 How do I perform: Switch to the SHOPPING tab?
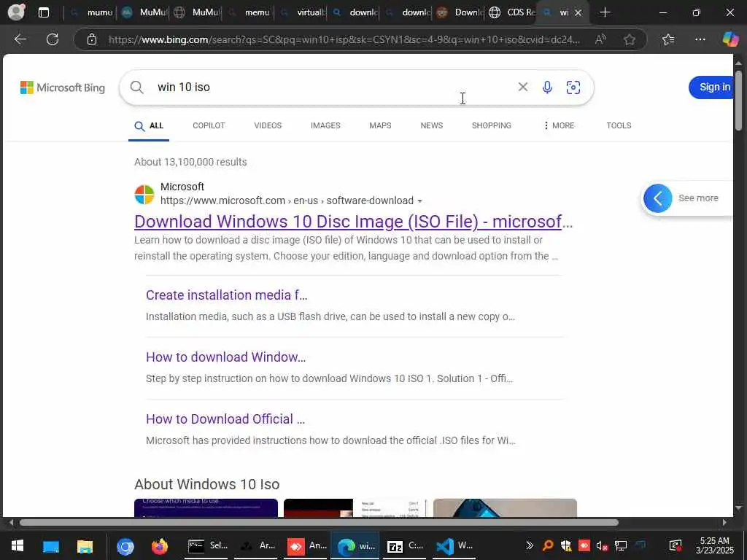pyautogui.click(x=491, y=125)
